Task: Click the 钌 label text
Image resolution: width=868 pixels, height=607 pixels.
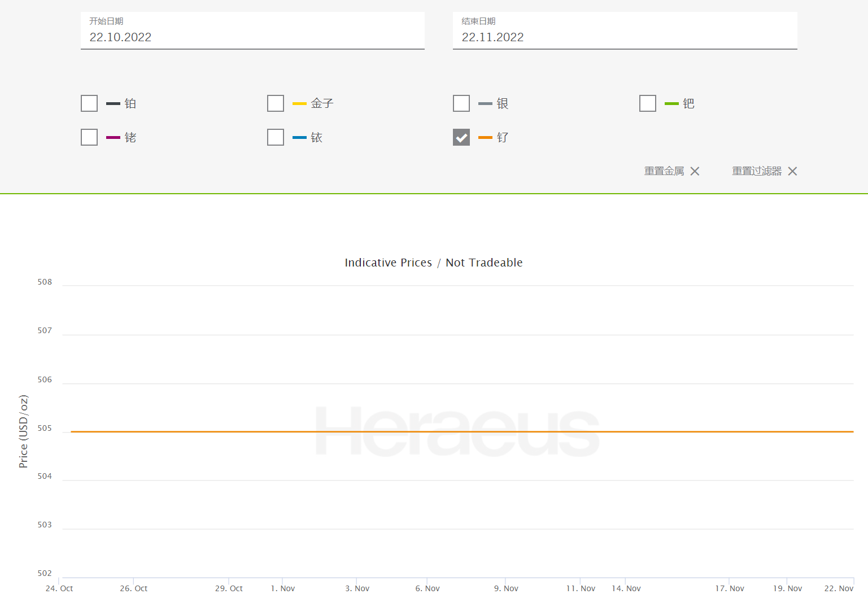Action: 503,137
